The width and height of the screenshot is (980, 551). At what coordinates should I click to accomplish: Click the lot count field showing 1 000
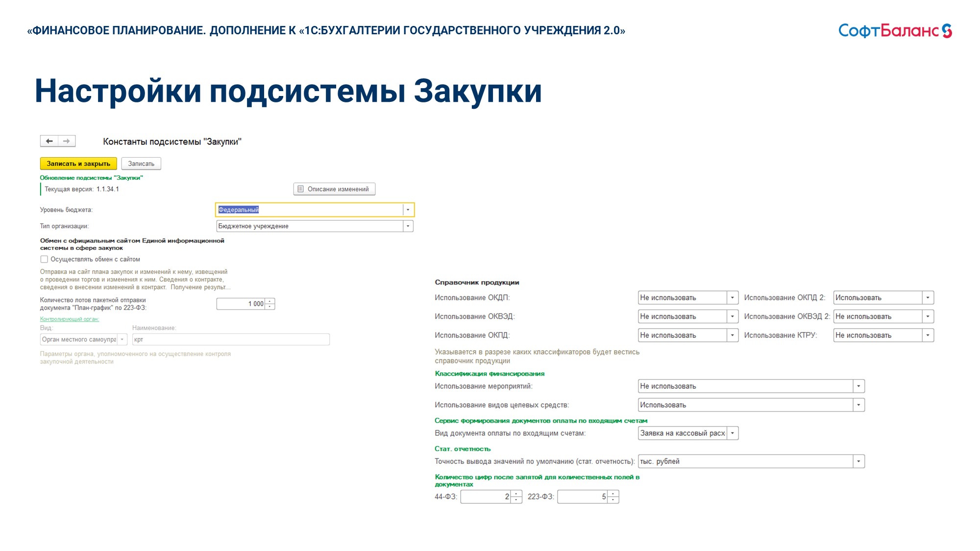241,304
